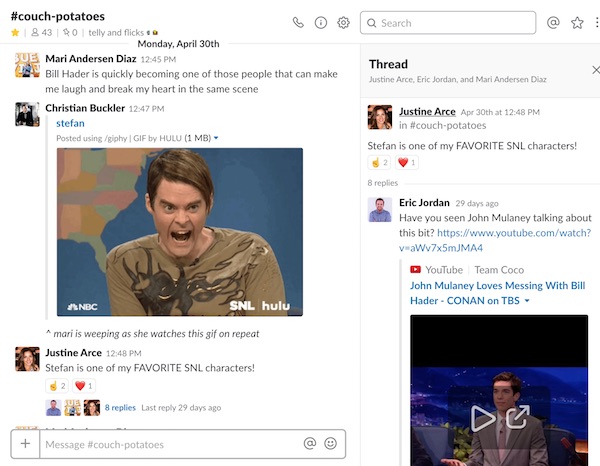Open the 8 replies thread link

point(120,407)
